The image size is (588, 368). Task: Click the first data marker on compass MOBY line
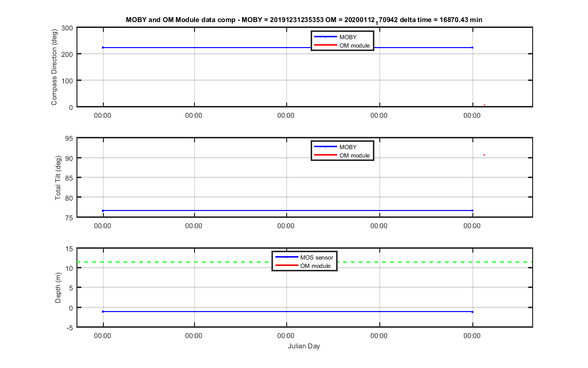click(102, 48)
